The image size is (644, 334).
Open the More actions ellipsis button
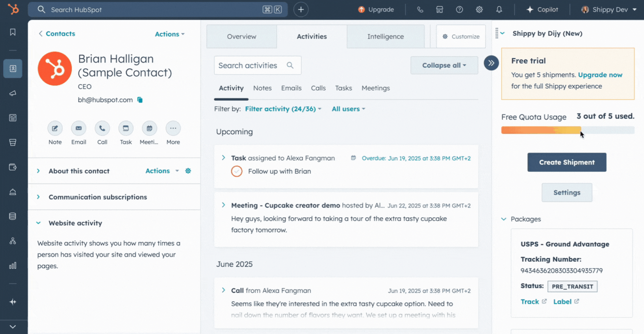pos(173,128)
